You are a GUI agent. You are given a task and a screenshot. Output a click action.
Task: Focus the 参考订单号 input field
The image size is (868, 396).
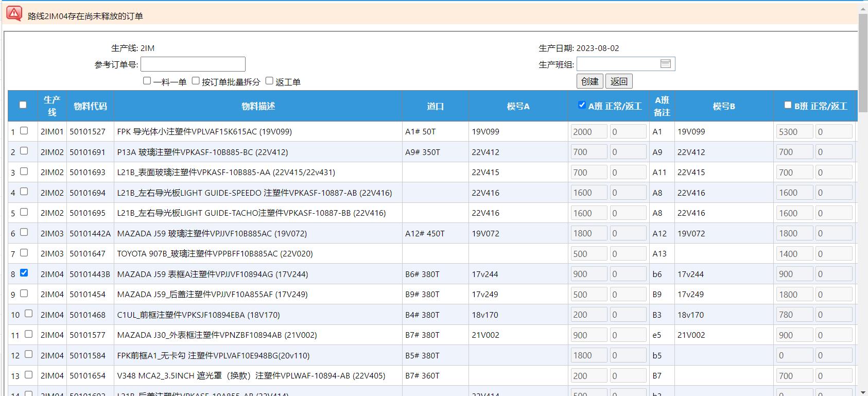193,64
